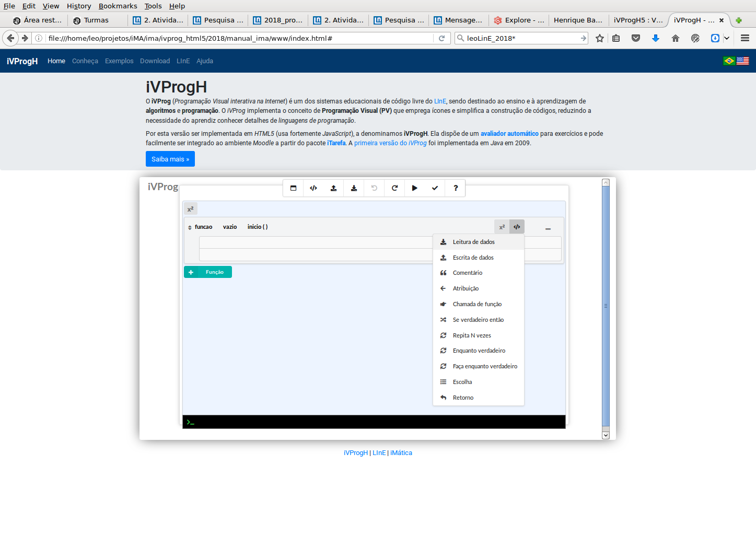Switch language with the Brazil flag
The height and width of the screenshot is (547, 756).
729,61
